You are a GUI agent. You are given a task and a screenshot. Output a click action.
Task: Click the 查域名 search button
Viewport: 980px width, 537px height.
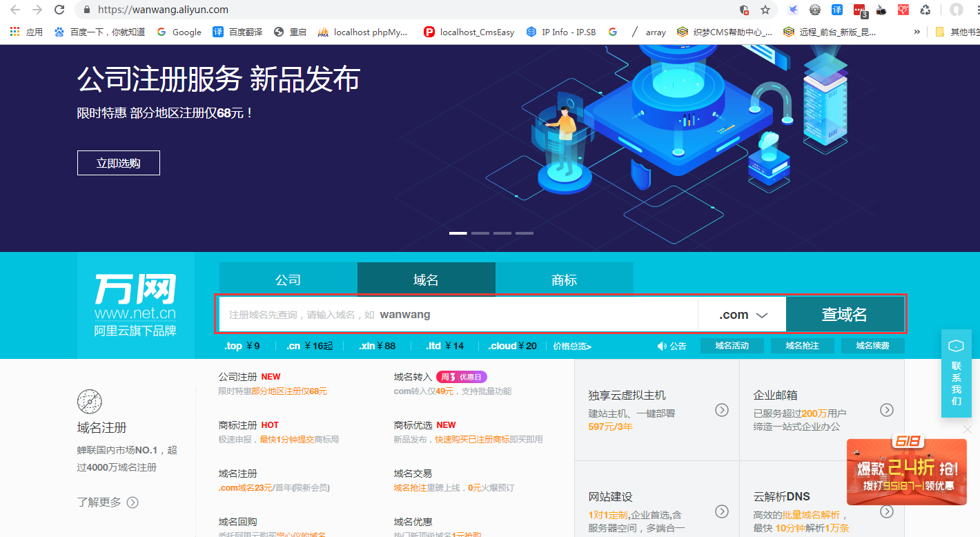click(845, 315)
